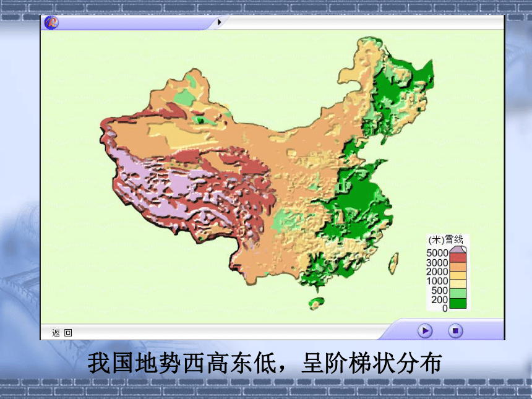Click the 返回 return button
532x399 pixels.
pos(62,333)
